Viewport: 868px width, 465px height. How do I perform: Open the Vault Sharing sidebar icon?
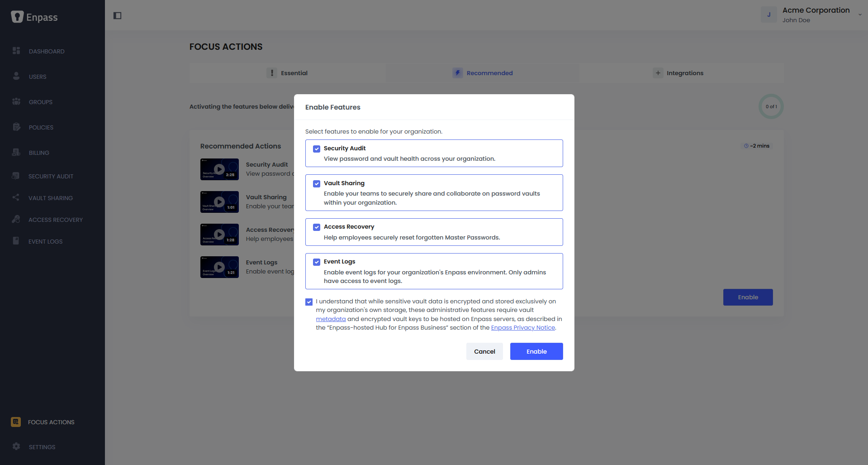(16, 197)
